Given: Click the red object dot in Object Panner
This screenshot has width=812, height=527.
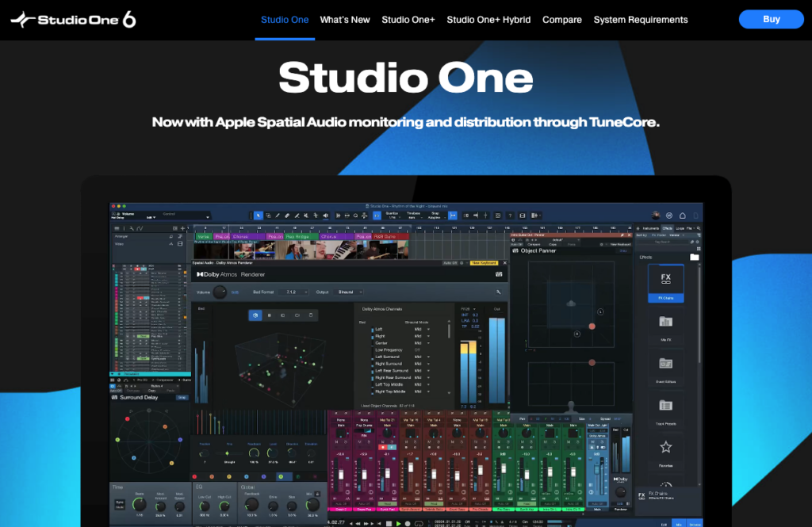Looking at the screenshot, I should (592, 327).
